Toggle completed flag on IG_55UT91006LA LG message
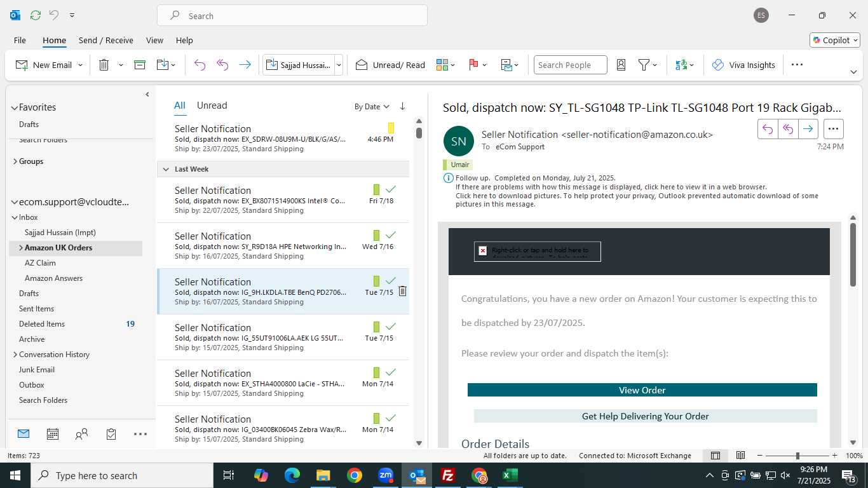Image resolution: width=868 pixels, height=488 pixels. pyautogui.click(x=391, y=327)
